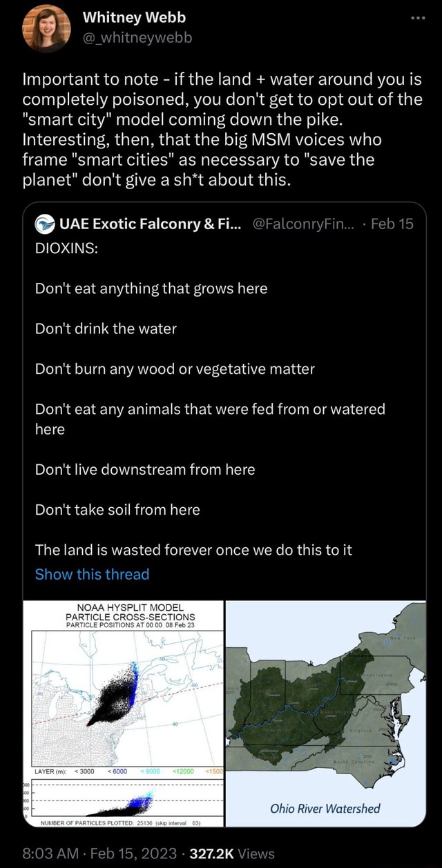Screen dimensions: 442x868
Task: Expand with Show this thread
Action: [92, 574]
